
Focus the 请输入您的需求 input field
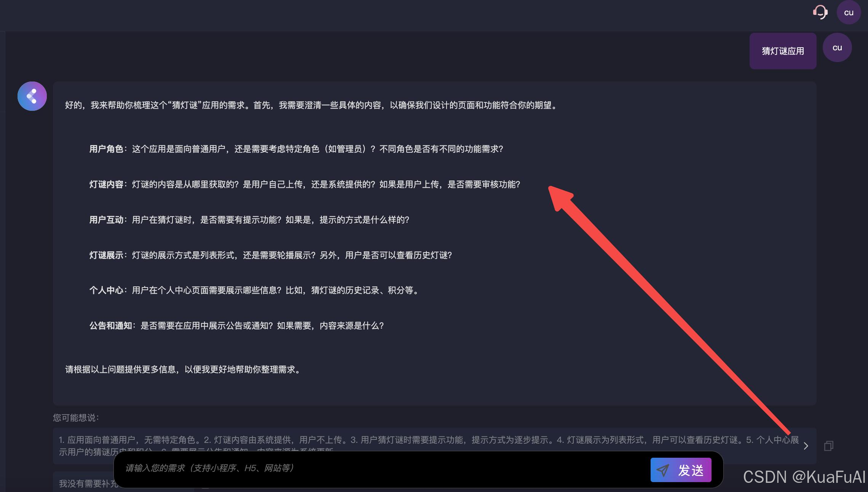(381, 468)
